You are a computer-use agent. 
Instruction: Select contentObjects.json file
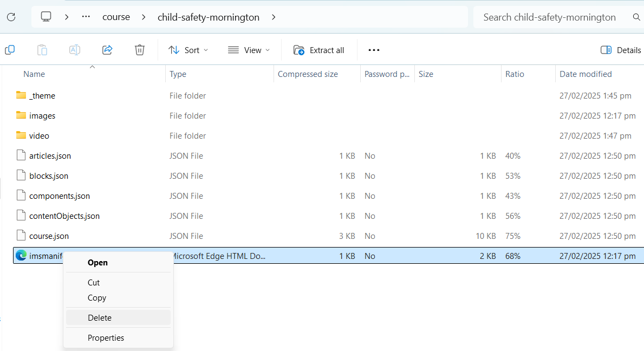pyautogui.click(x=64, y=216)
